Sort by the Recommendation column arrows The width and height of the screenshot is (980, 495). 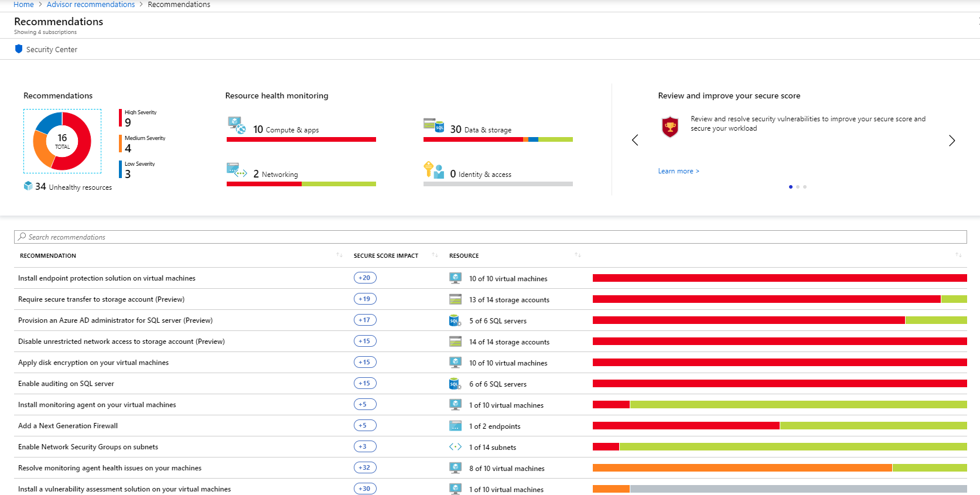click(339, 255)
